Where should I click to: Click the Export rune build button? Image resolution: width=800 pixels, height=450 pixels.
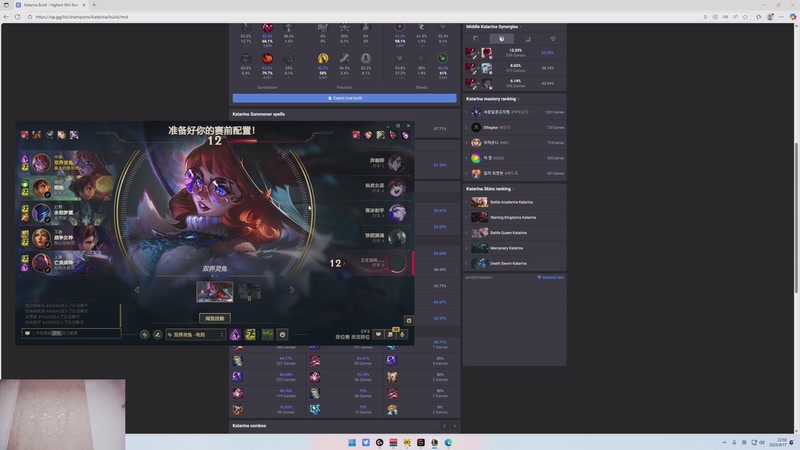tap(344, 98)
